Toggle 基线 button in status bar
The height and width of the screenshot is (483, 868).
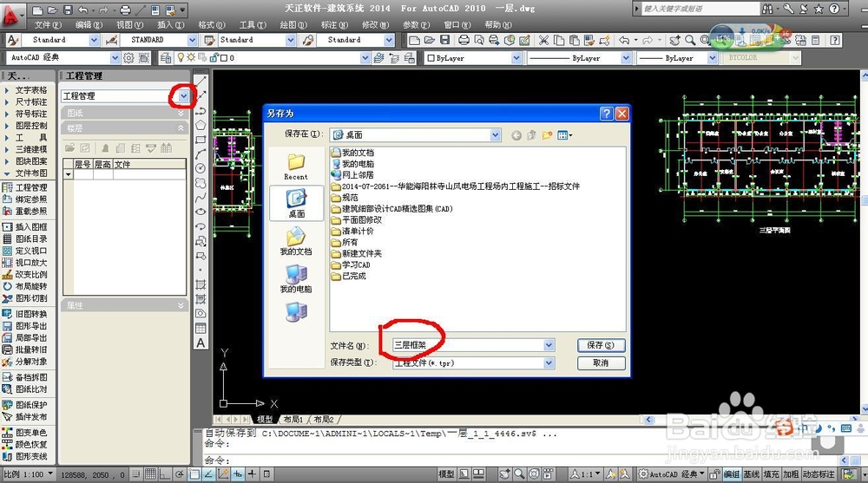click(x=751, y=474)
